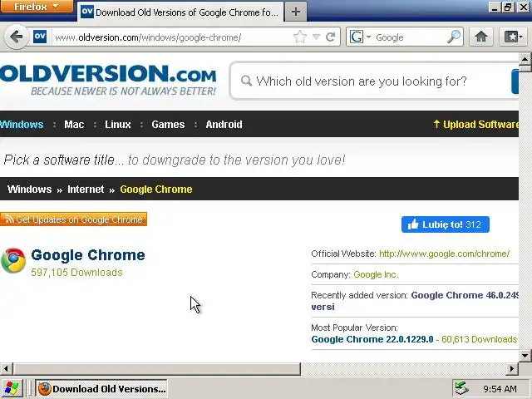Image resolution: width=532 pixels, height=399 pixels.
Task: Click the Google Chrome logo icon
Action: tap(13, 260)
